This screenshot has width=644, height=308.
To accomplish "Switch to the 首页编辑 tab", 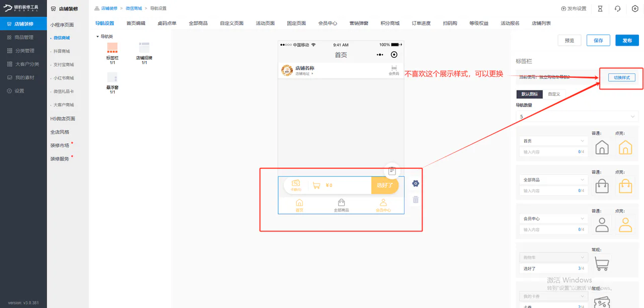I will click(136, 23).
